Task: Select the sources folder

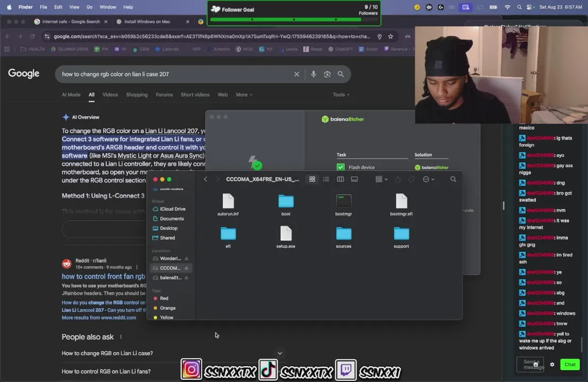Action: (x=344, y=237)
